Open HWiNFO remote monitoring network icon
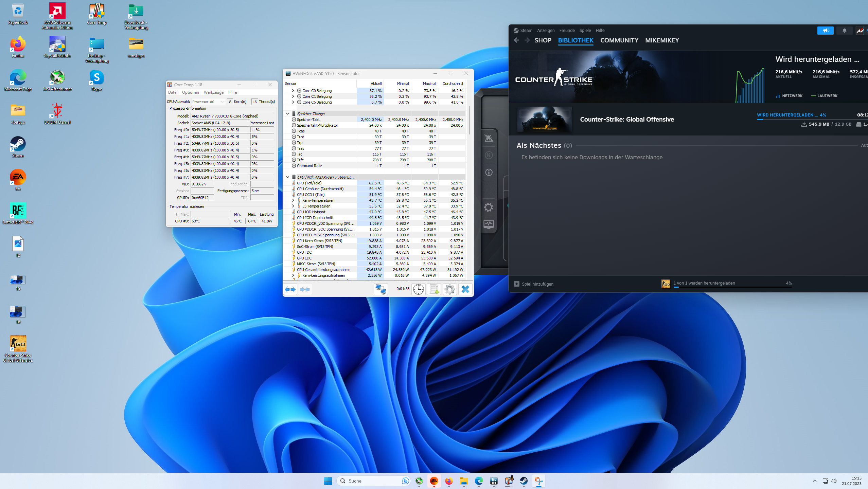Screen dimensions: 868x489 coord(380,289)
